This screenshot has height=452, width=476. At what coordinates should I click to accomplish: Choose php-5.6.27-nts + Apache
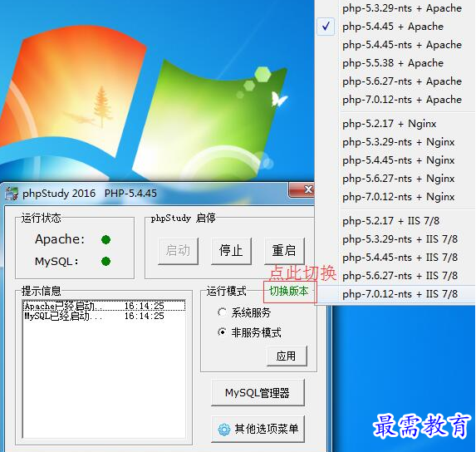click(396, 81)
